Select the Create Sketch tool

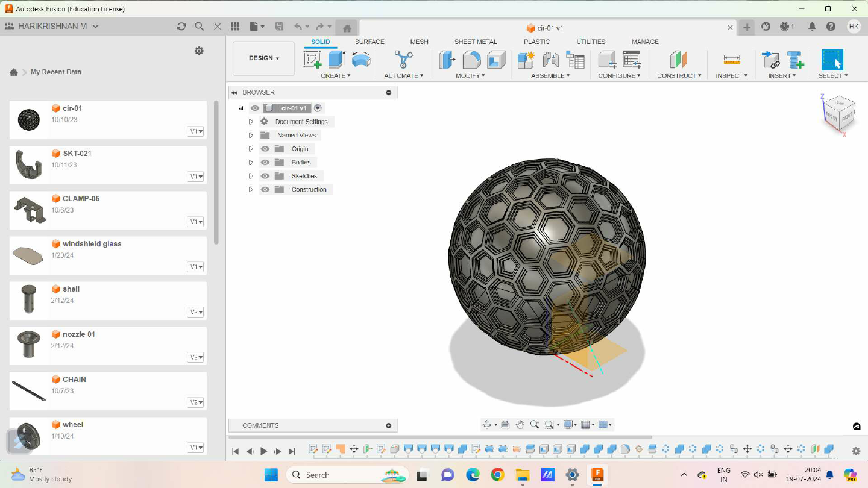coord(313,60)
